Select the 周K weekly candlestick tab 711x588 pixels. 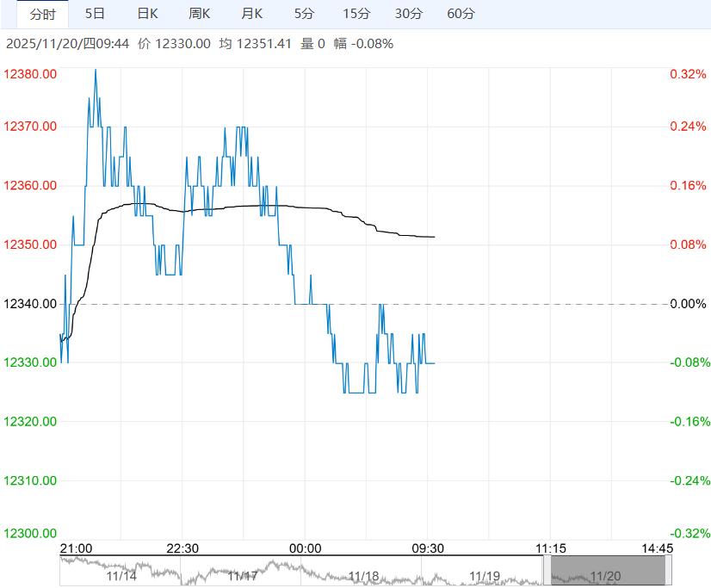click(200, 14)
